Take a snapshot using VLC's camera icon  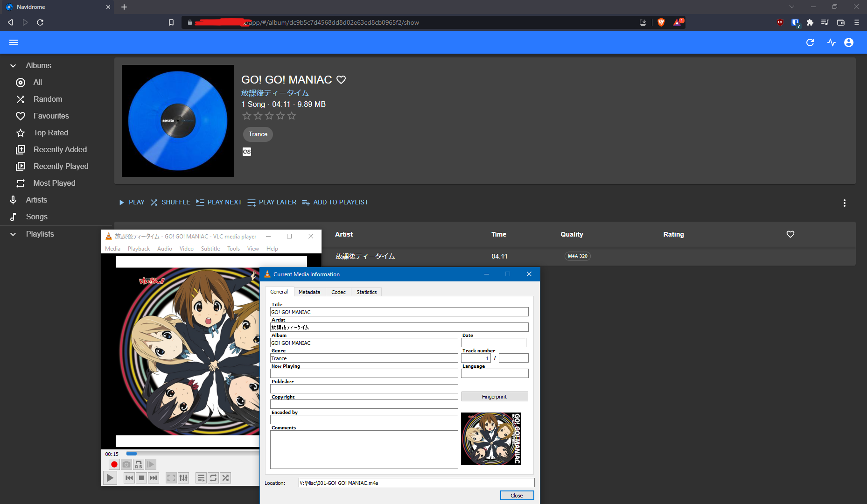tap(126, 464)
